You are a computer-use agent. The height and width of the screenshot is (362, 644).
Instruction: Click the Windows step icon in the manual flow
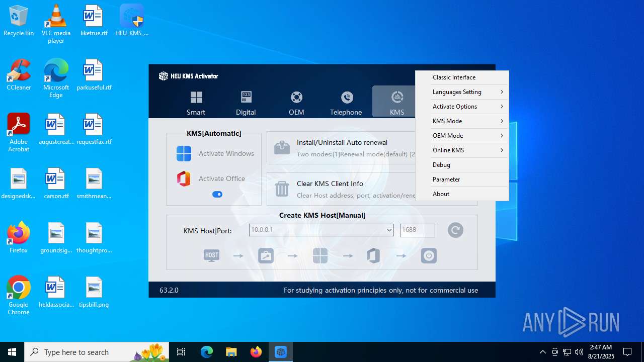(x=320, y=255)
